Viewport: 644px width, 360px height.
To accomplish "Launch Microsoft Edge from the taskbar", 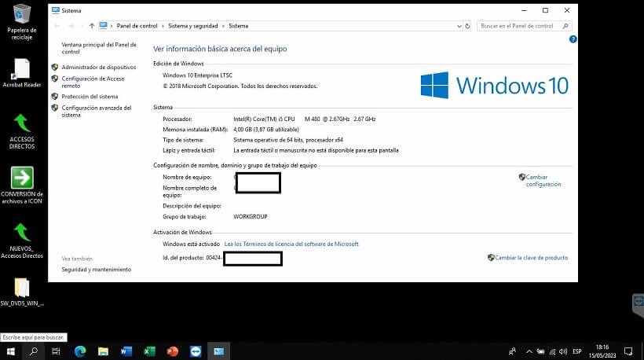I will click(80, 351).
